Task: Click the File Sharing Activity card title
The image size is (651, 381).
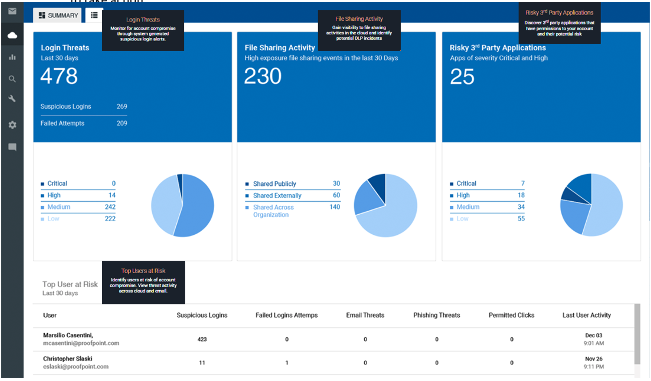Action: pyautogui.click(x=280, y=48)
